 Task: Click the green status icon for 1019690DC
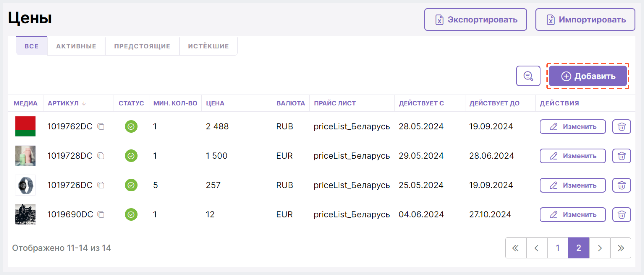131,214
